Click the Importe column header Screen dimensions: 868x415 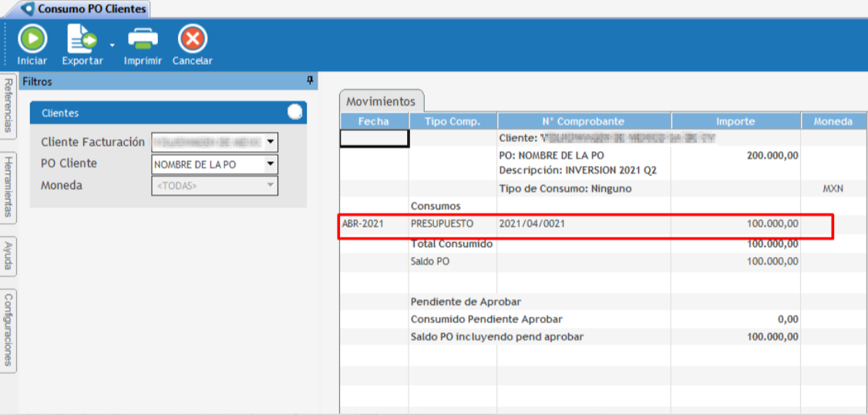pyautogui.click(x=735, y=121)
